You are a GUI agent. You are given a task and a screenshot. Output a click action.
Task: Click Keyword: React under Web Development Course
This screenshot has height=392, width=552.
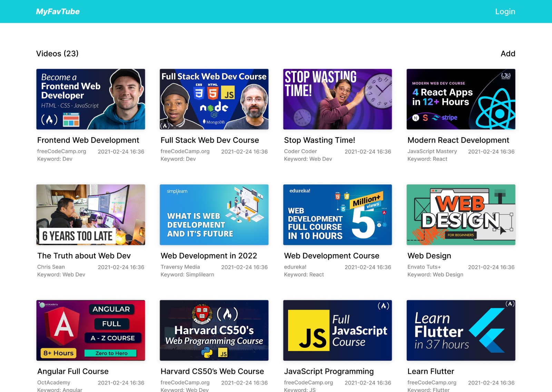[304, 274]
